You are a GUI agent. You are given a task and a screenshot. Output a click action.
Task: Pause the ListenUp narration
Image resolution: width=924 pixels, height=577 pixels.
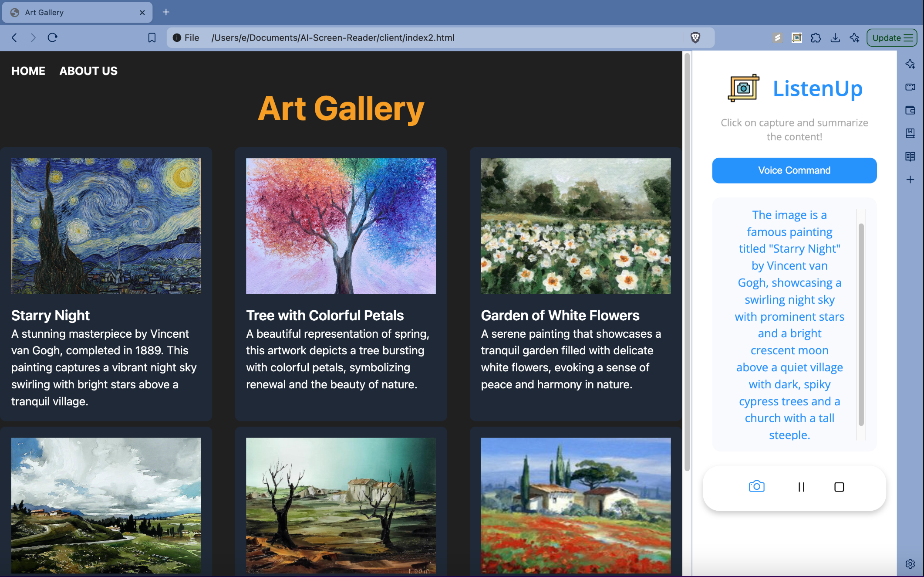click(801, 487)
